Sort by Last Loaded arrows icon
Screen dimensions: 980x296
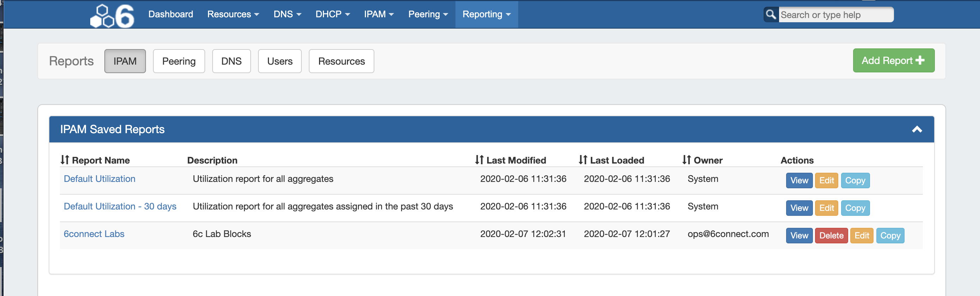pyautogui.click(x=583, y=160)
